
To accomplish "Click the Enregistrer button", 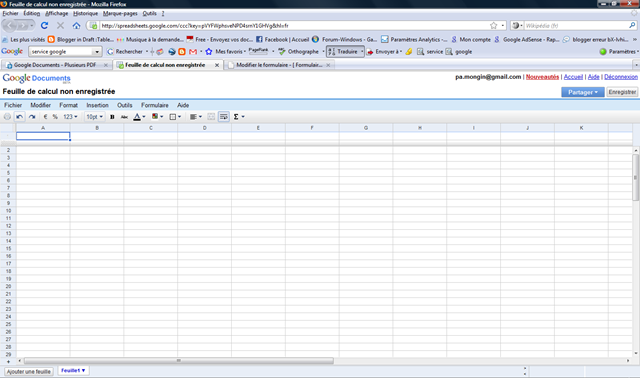I will [x=622, y=92].
